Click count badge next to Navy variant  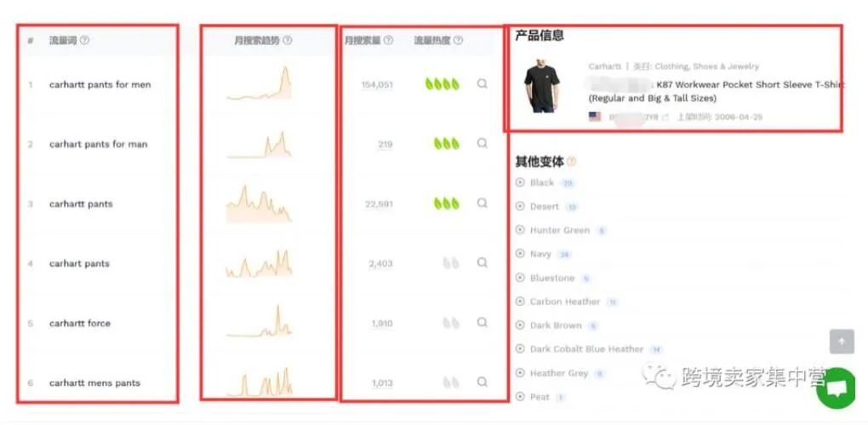(x=564, y=254)
